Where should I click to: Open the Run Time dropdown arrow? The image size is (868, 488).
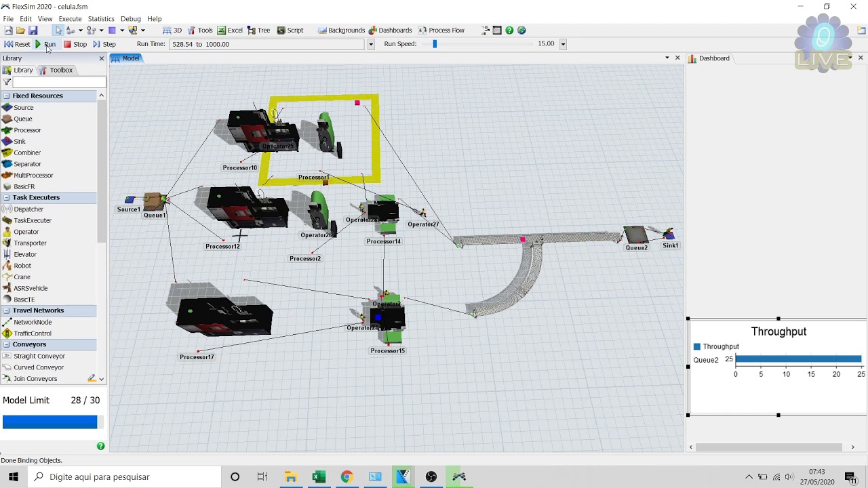(x=371, y=44)
